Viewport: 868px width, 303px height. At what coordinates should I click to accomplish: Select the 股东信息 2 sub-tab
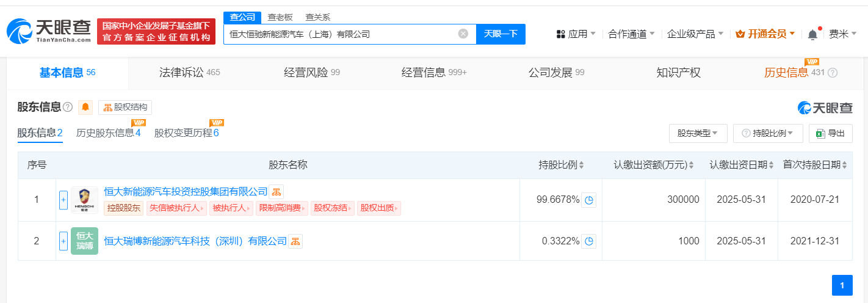pos(40,133)
